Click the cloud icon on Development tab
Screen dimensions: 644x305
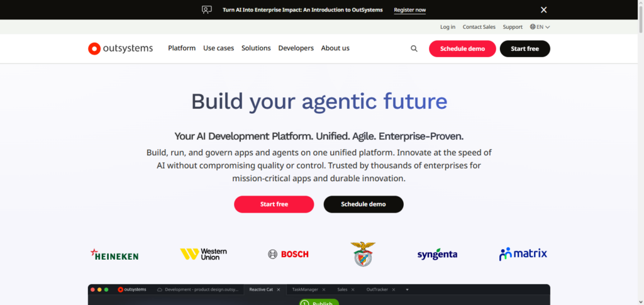click(160, 290)
